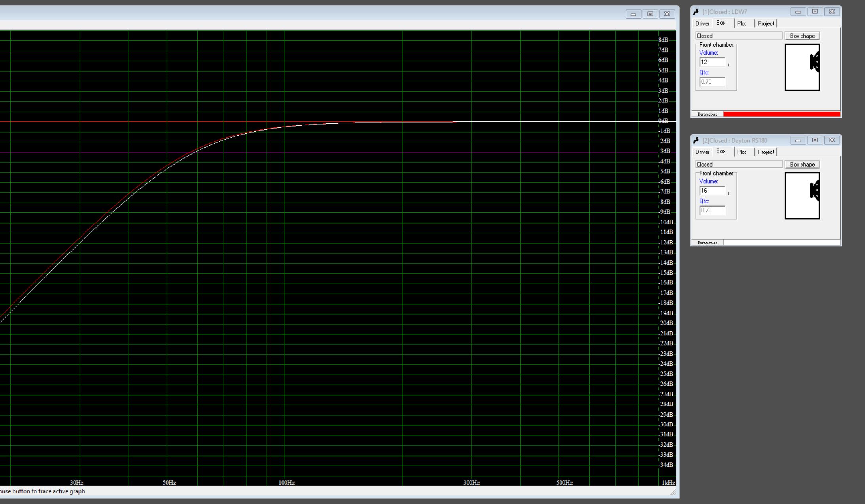
Task: Click 500Hz label on frequency axis
Action: coord(565,483)
